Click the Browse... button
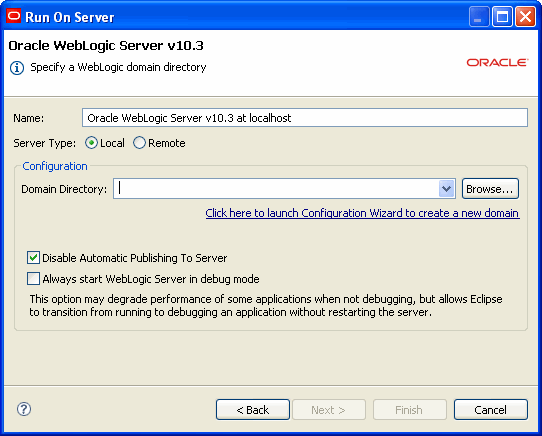Viewport: 542px width, 436px height. pos(490,189)
